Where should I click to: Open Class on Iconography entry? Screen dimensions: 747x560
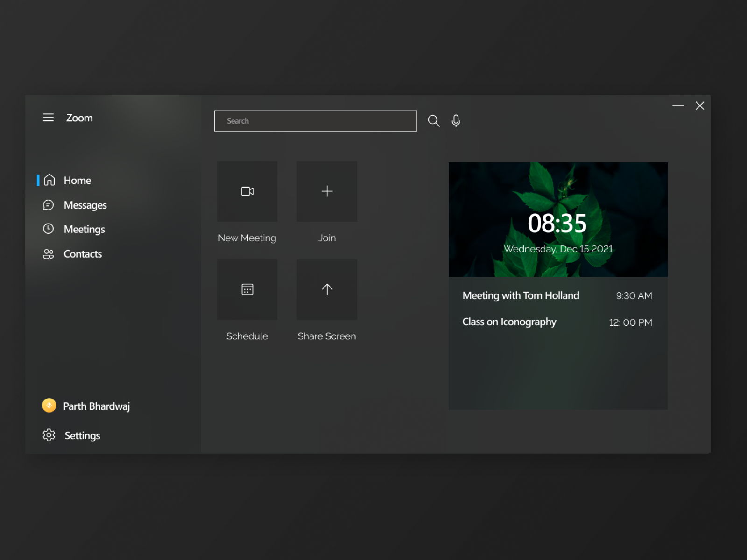[x=509, y=322]
